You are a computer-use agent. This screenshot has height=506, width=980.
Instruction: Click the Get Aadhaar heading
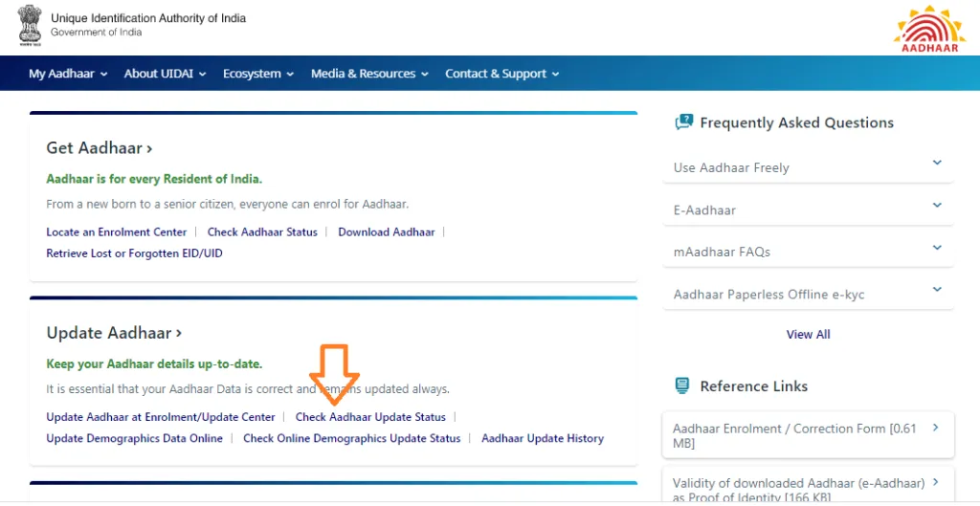coord(99,148)
